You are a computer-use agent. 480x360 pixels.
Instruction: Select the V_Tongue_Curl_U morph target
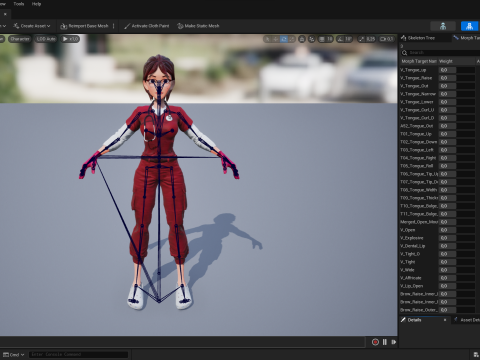417,110
